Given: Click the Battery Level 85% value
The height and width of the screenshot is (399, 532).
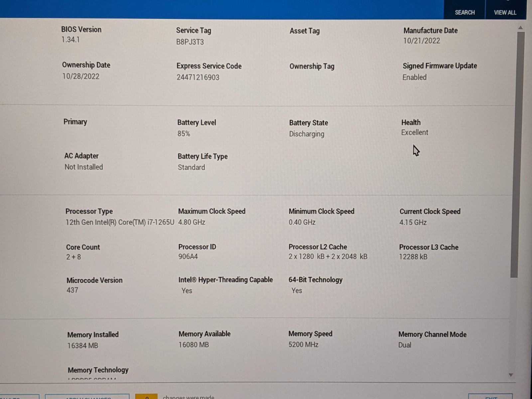Looking at the screenshot, I should click(184, 134).
